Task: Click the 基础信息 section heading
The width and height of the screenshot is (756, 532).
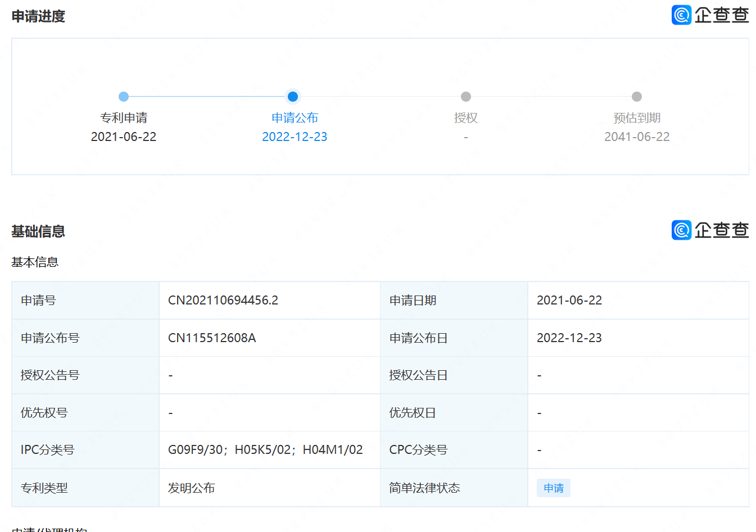Action: pyautogui.click(x=38, y=231)
